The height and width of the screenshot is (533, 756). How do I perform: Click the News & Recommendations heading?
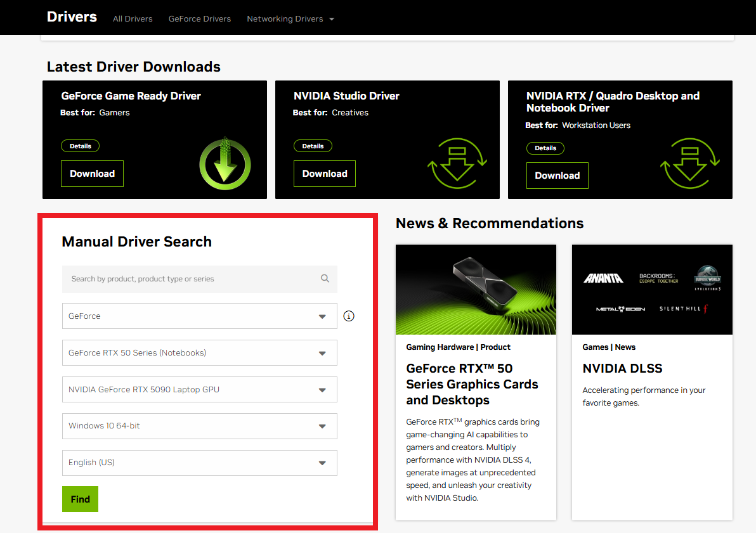(490, 223)
